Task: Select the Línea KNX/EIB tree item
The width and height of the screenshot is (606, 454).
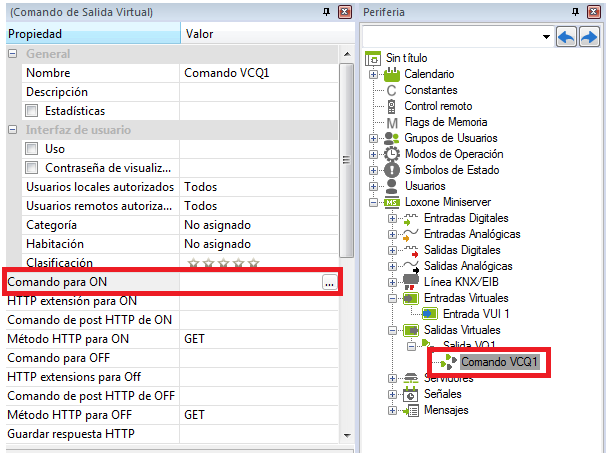Action: pyautogui.click(x=461, y=282)
